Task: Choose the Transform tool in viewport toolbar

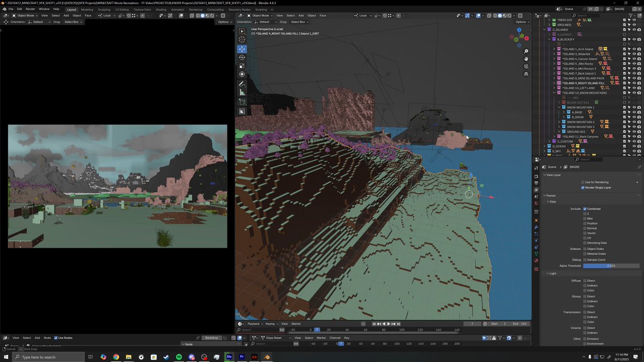Action: 242,75
